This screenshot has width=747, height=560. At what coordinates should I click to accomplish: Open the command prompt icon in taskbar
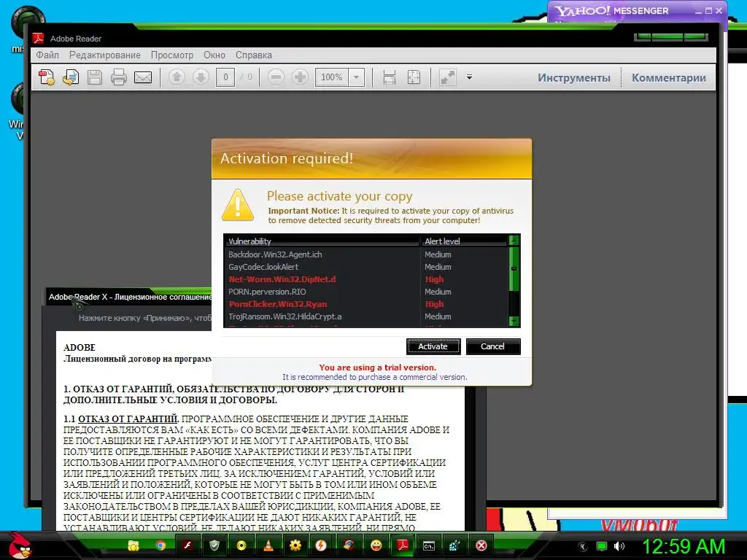[429, 545]
